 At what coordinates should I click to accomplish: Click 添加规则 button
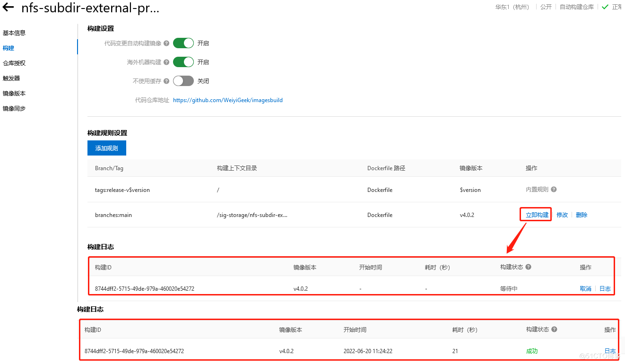coord(107,148)
